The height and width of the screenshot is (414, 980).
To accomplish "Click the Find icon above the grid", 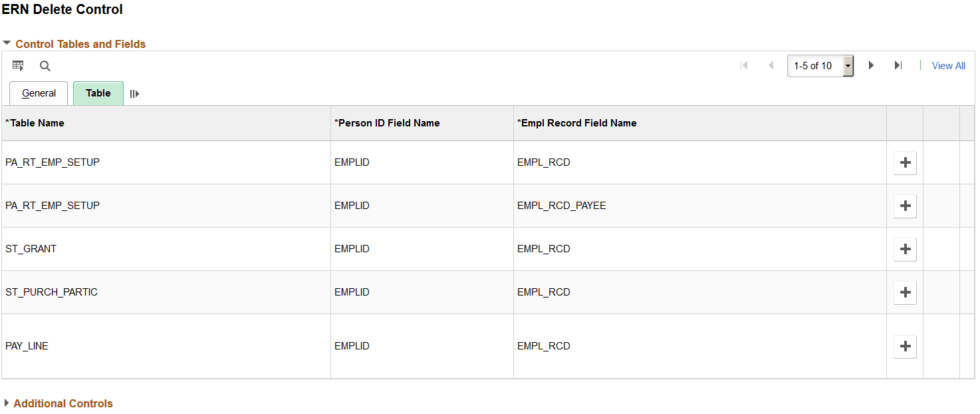I will (44, 65).
